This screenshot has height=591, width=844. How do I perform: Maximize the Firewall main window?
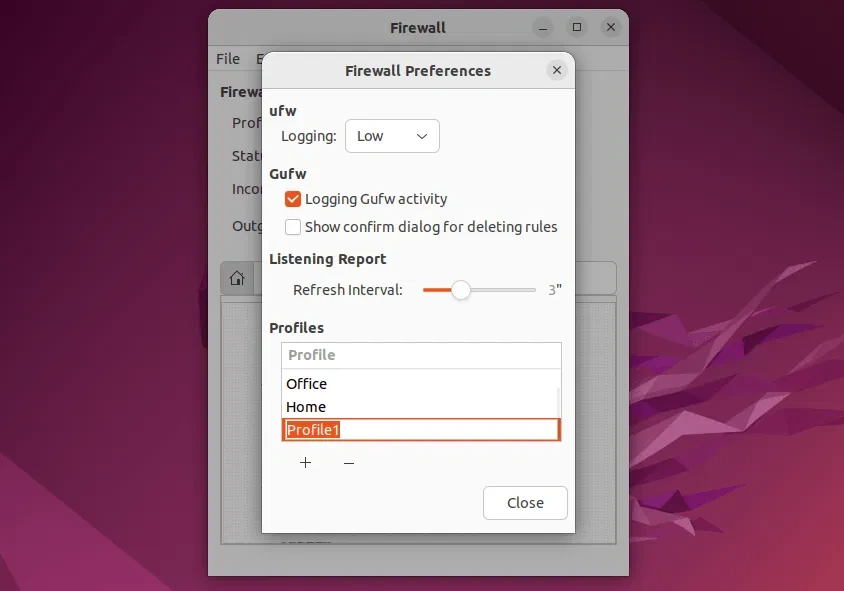coord(576,27)
